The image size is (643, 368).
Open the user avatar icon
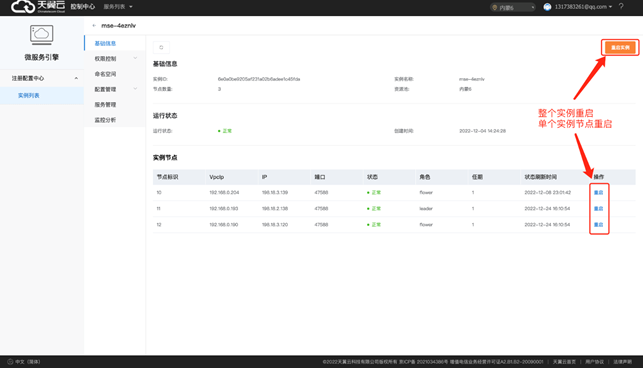coord(547,7)
